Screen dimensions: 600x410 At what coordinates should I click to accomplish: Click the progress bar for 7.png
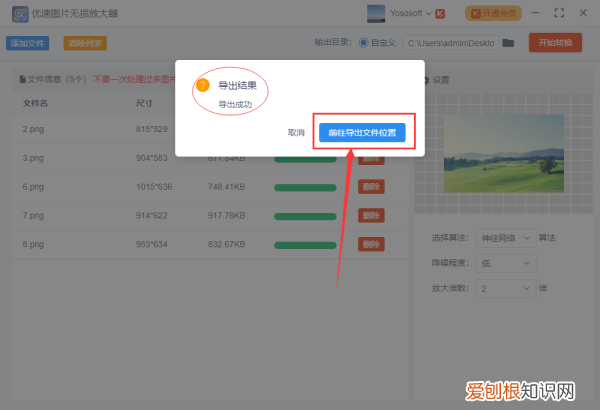coord(305,216)
